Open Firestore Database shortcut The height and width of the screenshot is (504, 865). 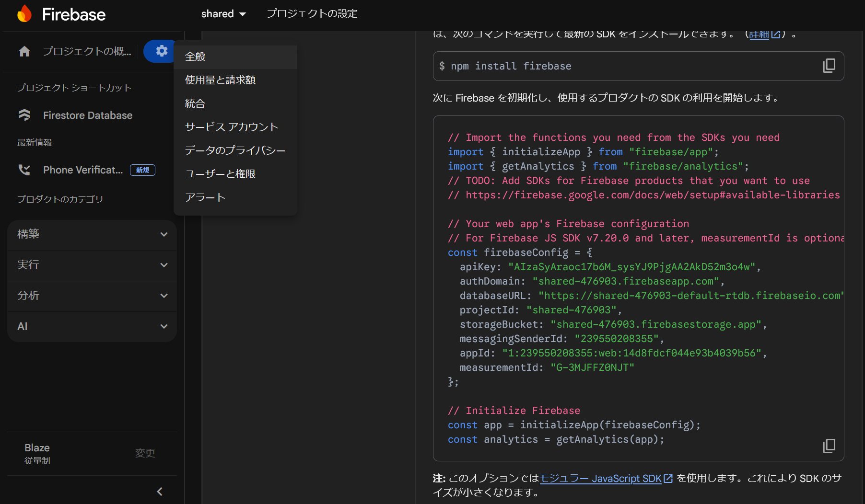[88, 115]
